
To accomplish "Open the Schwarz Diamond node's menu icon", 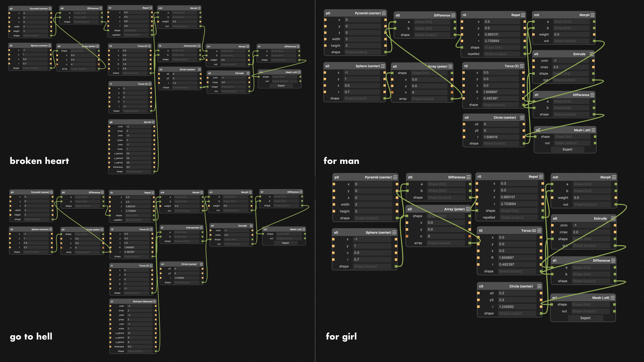I will [155, 302].
